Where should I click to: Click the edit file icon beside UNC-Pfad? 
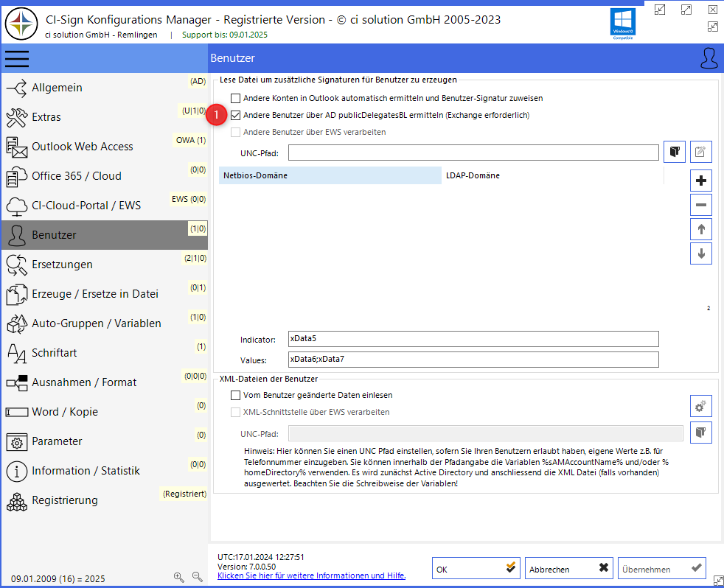pyautogui.click(x=701, y=152)
